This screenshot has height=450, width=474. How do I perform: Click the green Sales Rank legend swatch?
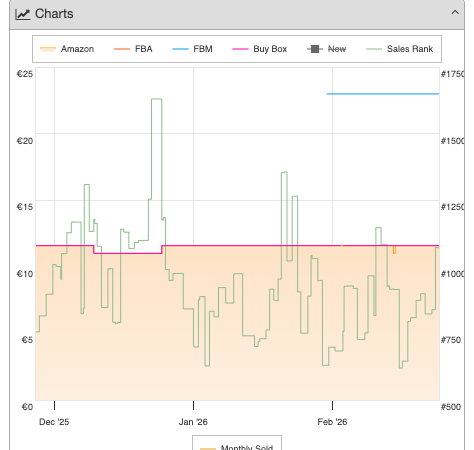374,49
